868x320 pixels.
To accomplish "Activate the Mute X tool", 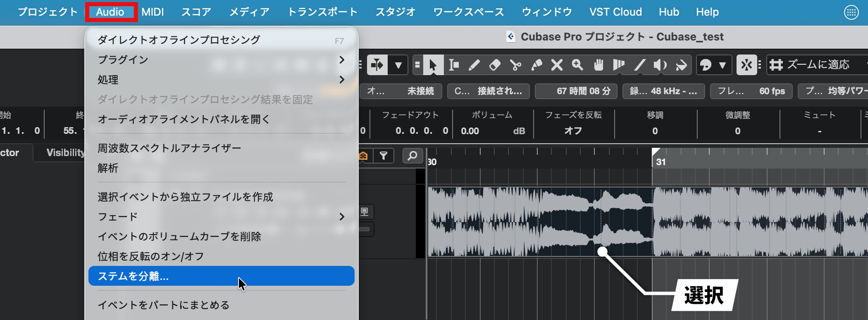I will pos(557,65).
